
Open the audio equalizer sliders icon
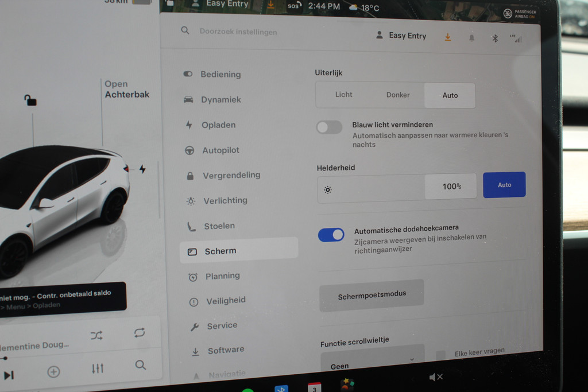[98, 368]
